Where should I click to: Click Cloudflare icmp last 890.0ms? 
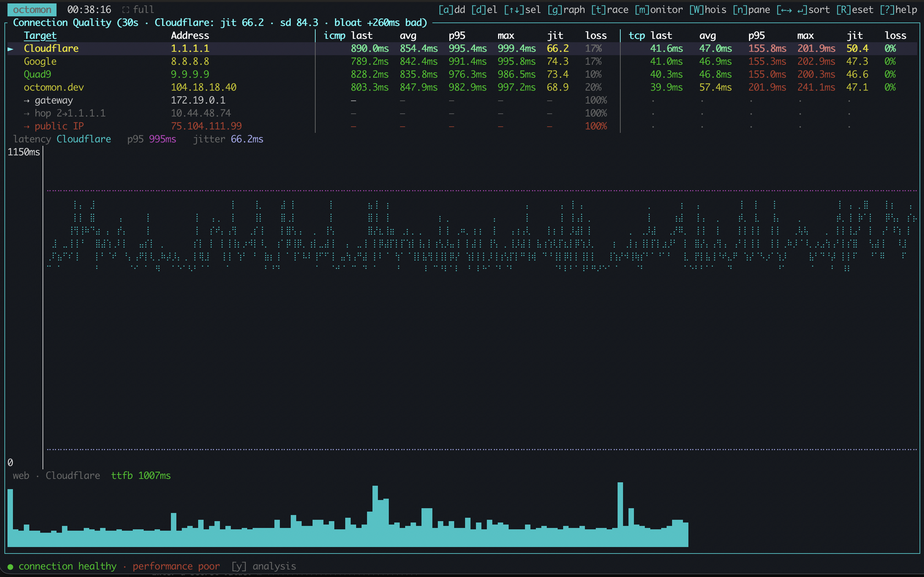point(370,48)
